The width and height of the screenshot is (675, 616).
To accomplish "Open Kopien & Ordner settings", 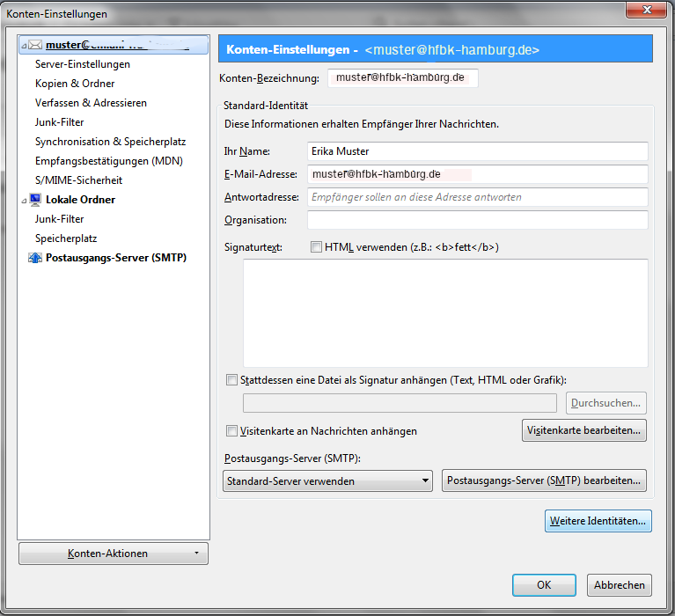I will [75, 84].
